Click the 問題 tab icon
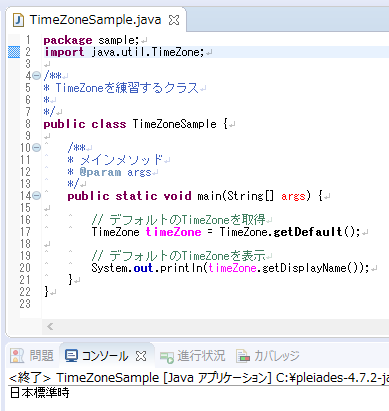Viewport: 389px width, 411px height. pyautogui.click(x=17, y=356)
